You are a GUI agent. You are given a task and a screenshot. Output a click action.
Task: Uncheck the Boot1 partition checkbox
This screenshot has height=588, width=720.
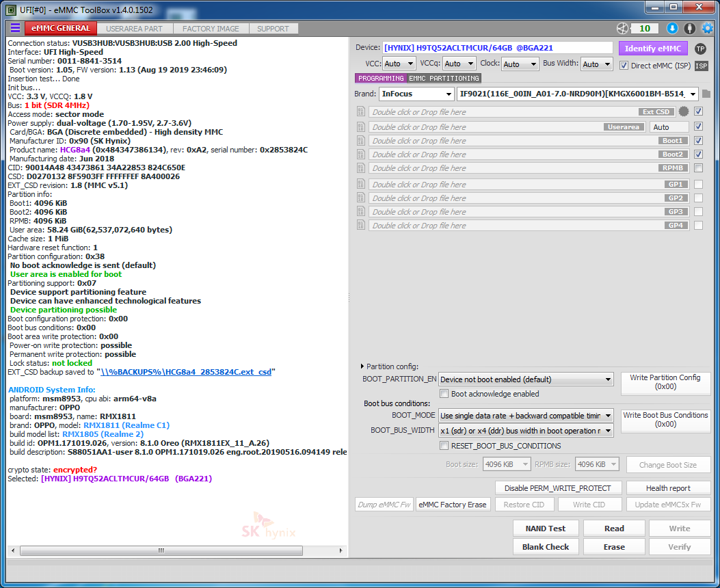point(698,140)
